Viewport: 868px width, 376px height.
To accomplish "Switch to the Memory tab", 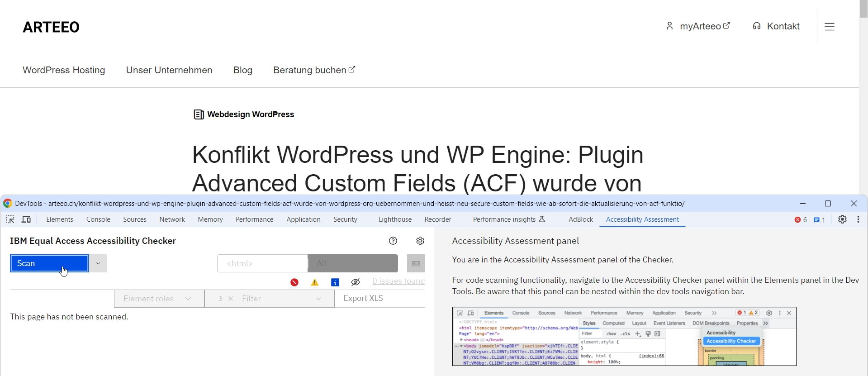I will click(210, 219).
